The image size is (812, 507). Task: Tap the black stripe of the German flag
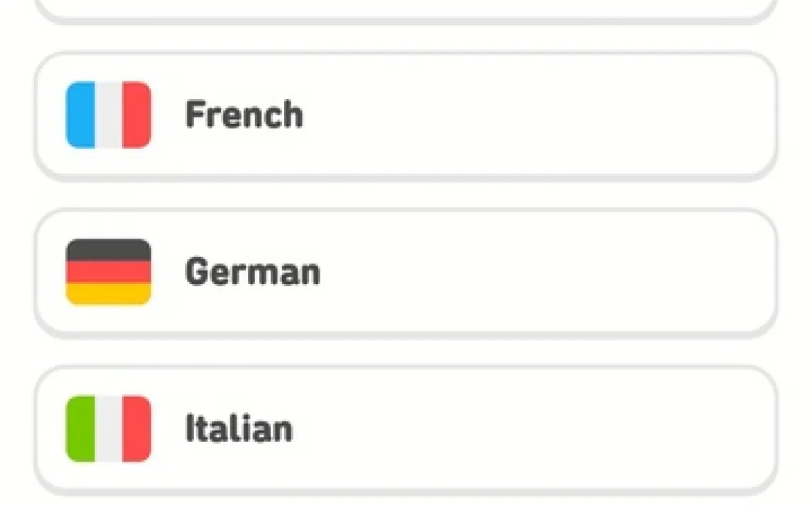(108, 250)
